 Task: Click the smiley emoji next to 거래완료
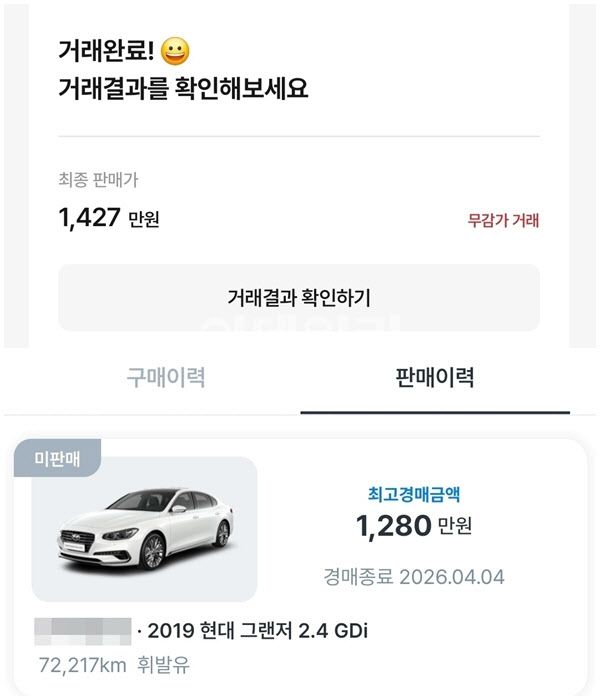pos(174,50)
